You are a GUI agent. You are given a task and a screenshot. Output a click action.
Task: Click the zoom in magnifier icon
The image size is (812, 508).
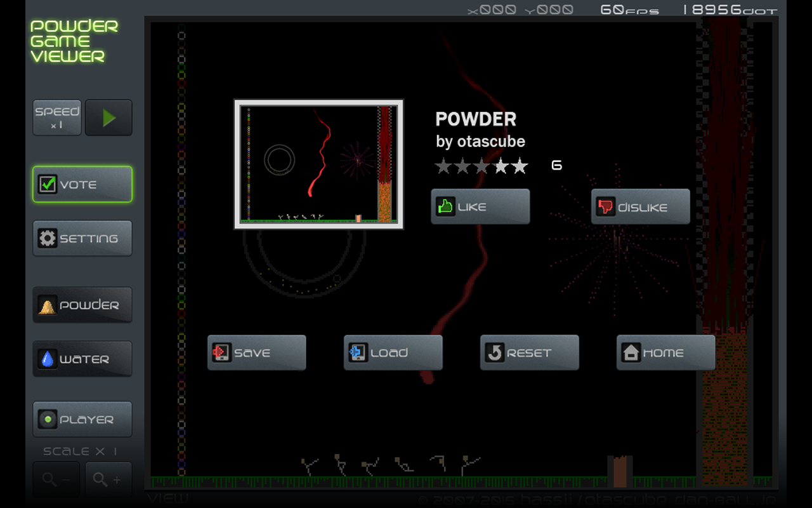point(108,479)
